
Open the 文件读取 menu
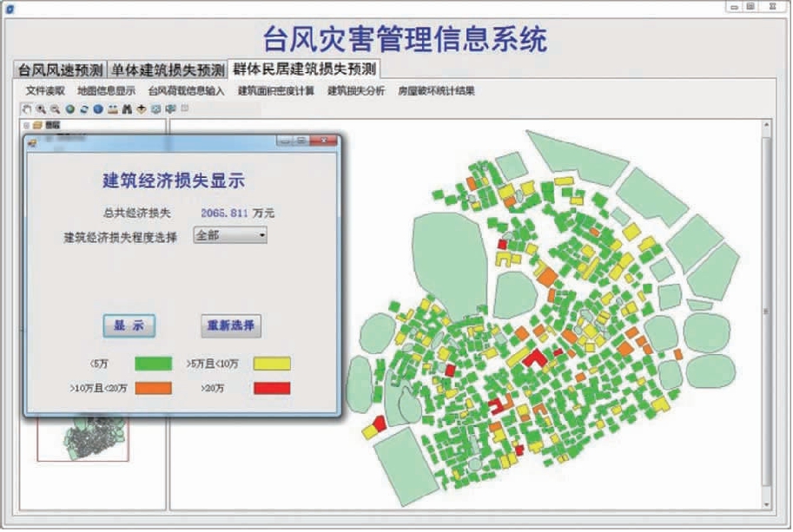pos(44,90)
